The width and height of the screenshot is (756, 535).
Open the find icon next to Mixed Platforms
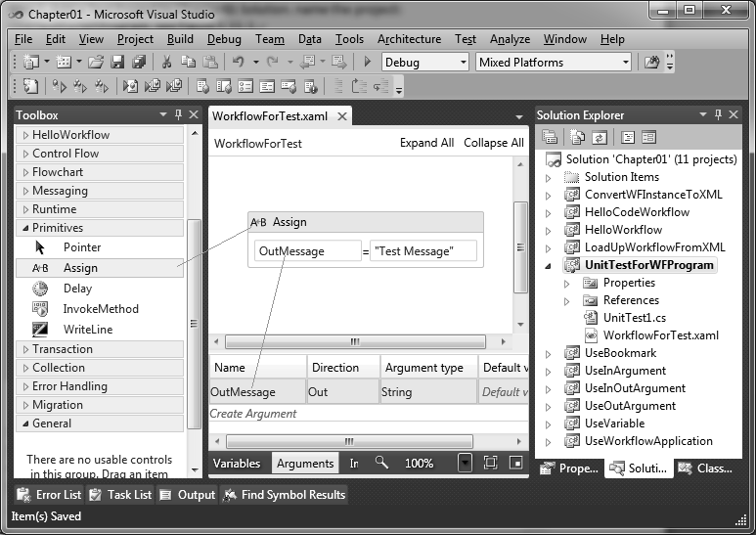click(651, 62)
